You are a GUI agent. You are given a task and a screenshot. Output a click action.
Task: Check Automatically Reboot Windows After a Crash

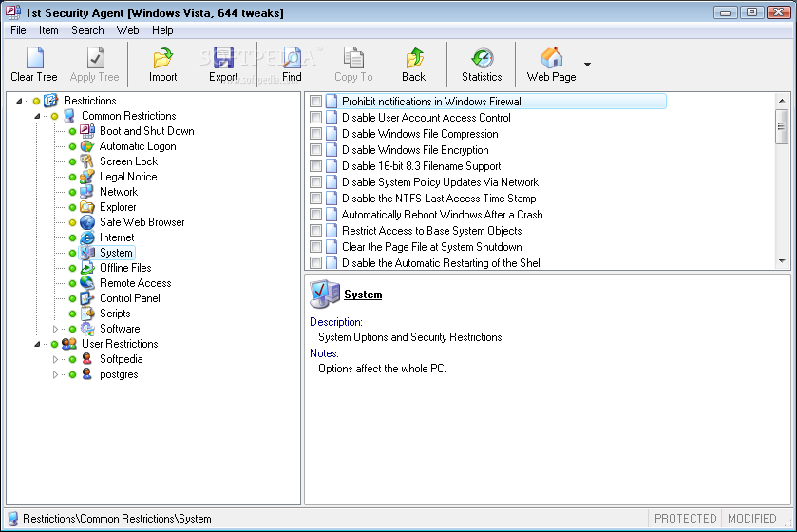[x=315, y=215]
